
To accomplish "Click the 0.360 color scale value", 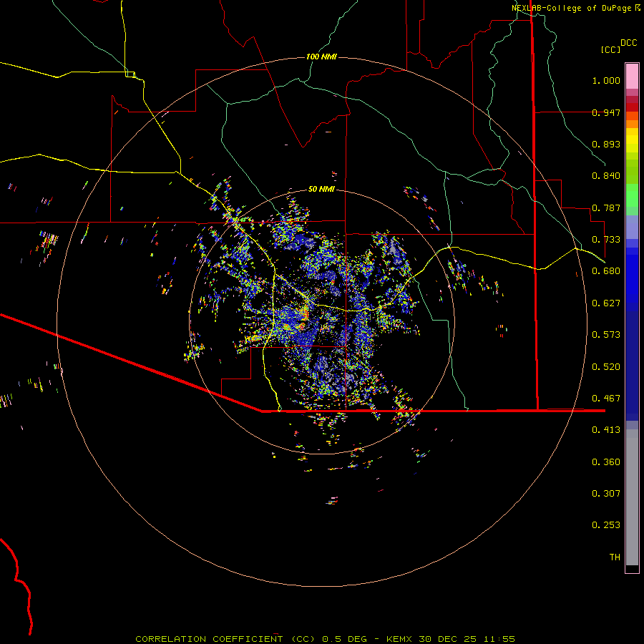I will (606, 462).
